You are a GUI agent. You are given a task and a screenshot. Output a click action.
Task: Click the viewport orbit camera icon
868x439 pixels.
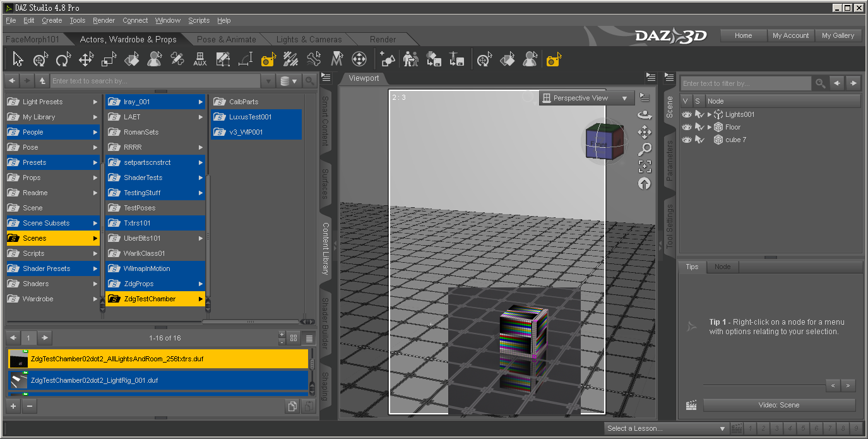pos(645,115)
